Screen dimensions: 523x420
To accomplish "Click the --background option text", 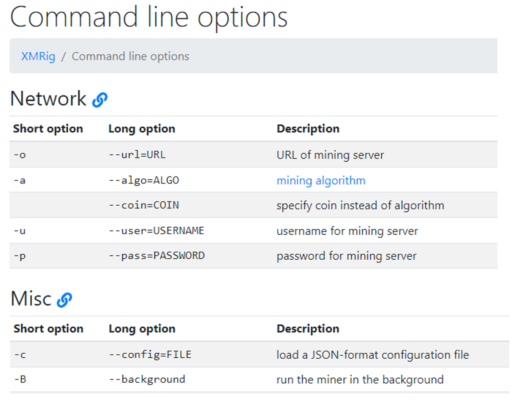I will click(x=147, y=380).
